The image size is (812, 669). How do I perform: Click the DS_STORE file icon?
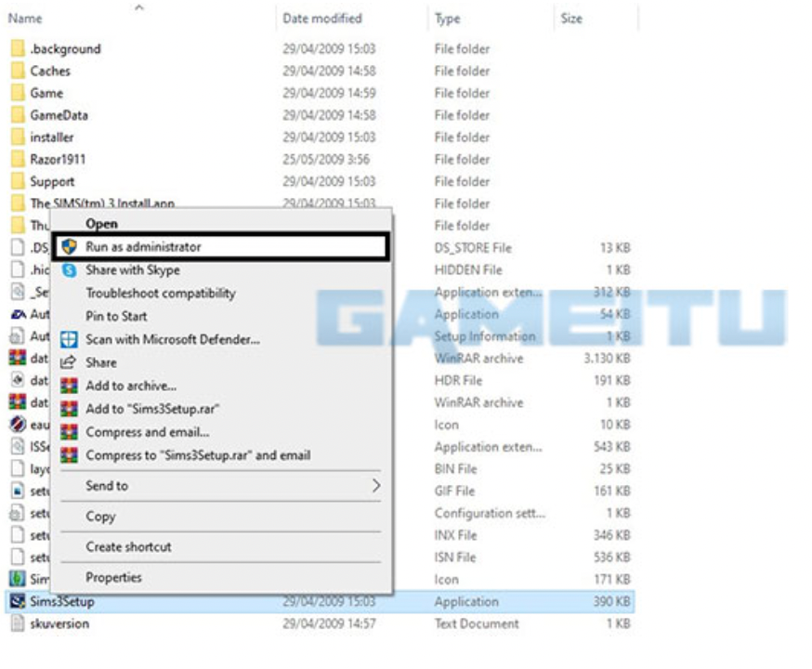pos(18,247)
